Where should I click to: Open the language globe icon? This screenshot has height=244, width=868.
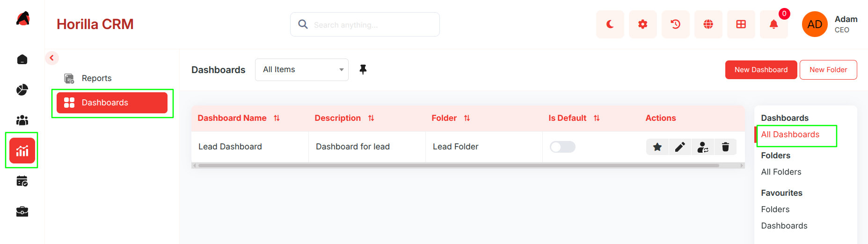pyautogui.click(x=708, y=24)
